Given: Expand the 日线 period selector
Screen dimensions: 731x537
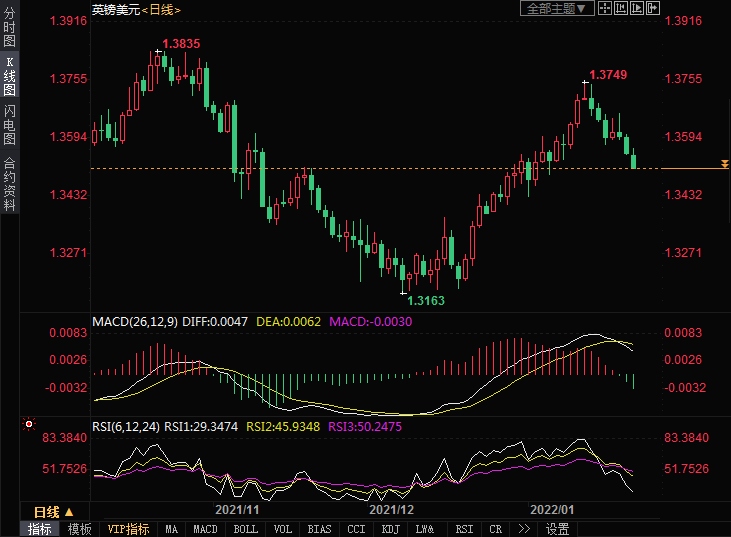Looking at the screenshot, I should click(55, 512).
